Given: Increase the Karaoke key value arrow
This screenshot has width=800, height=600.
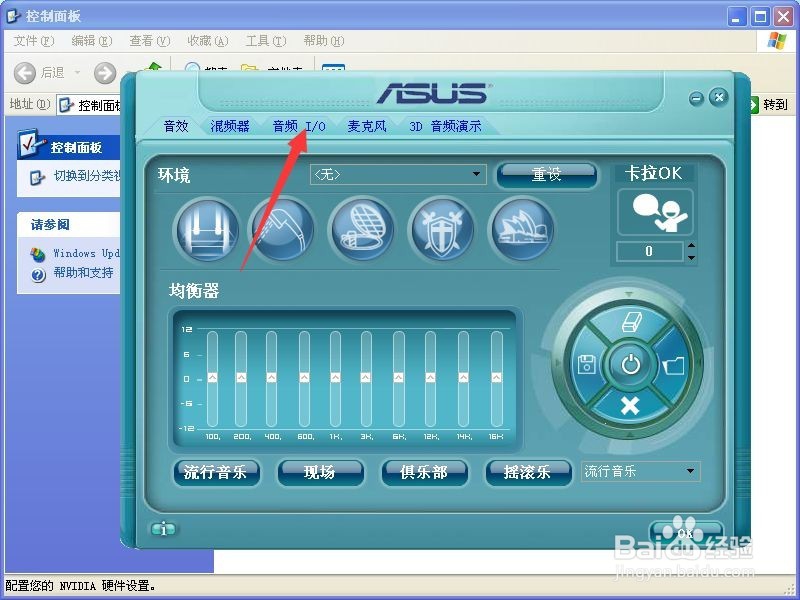Looking at the screenshot, I should pos(691,246).
